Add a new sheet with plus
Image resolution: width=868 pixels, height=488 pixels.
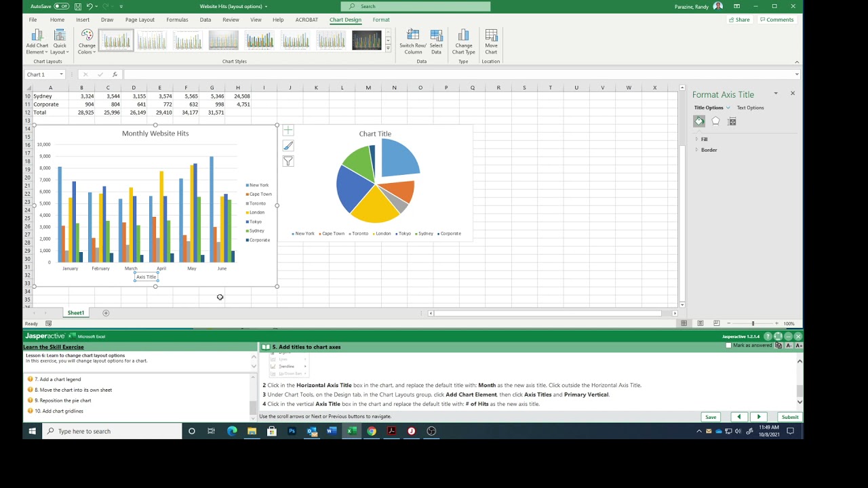[106, 313]
